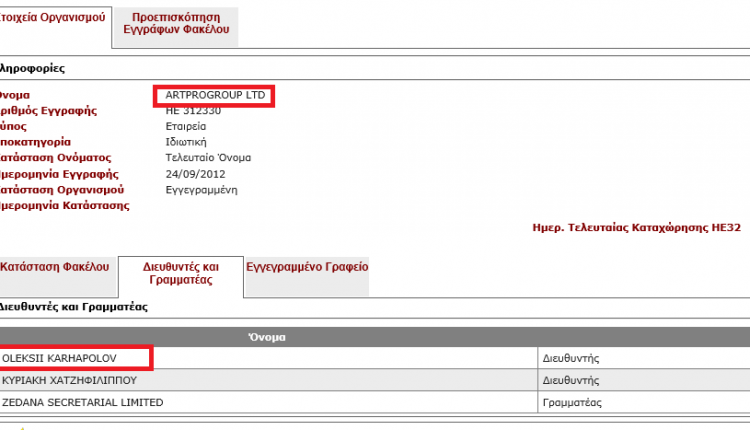The height and width of the screenshot is (430, 750).
Task: Click the Όνομα table column header
Action: (267, 337)
